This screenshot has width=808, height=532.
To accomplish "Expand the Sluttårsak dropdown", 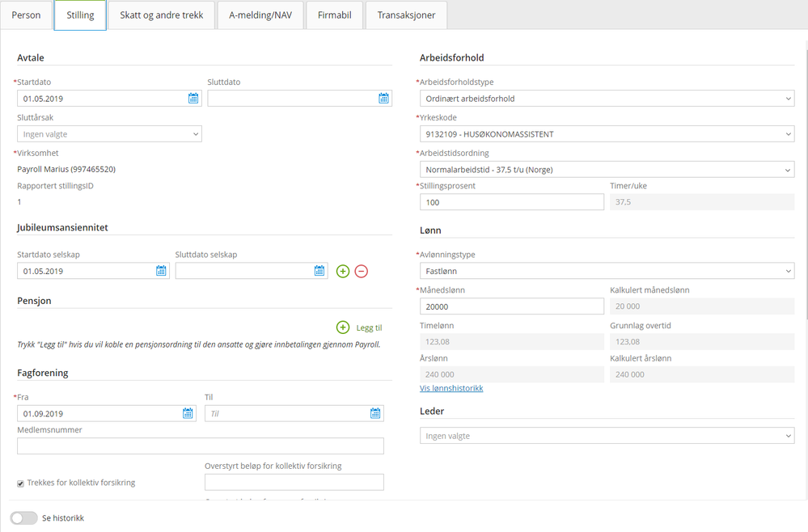I will click(109, 134).
